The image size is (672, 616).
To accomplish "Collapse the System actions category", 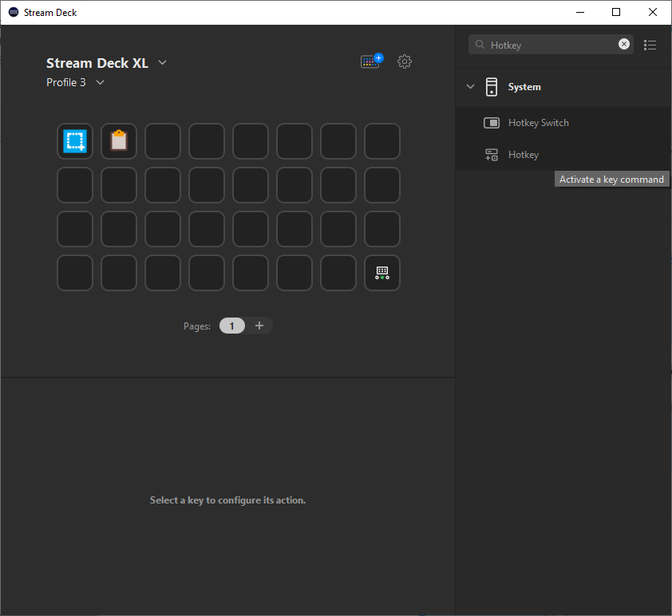I will point(470,87).
